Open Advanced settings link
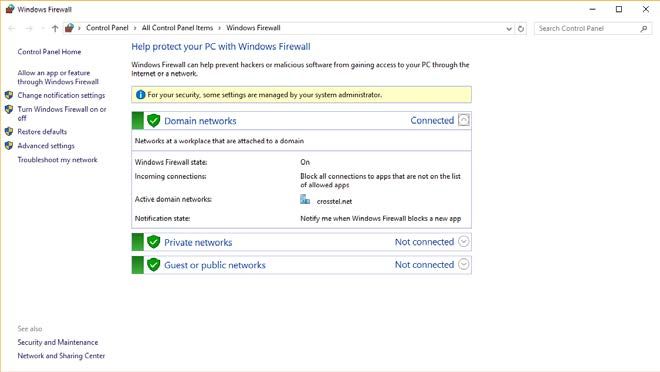This screenshot has width=660, height=372. click(46, 146)
